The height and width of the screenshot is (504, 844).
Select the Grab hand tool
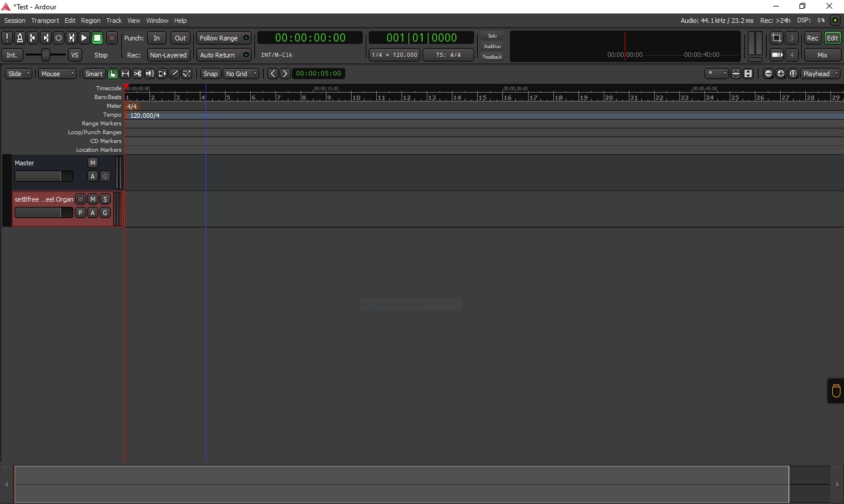click(x=113, y=74)
